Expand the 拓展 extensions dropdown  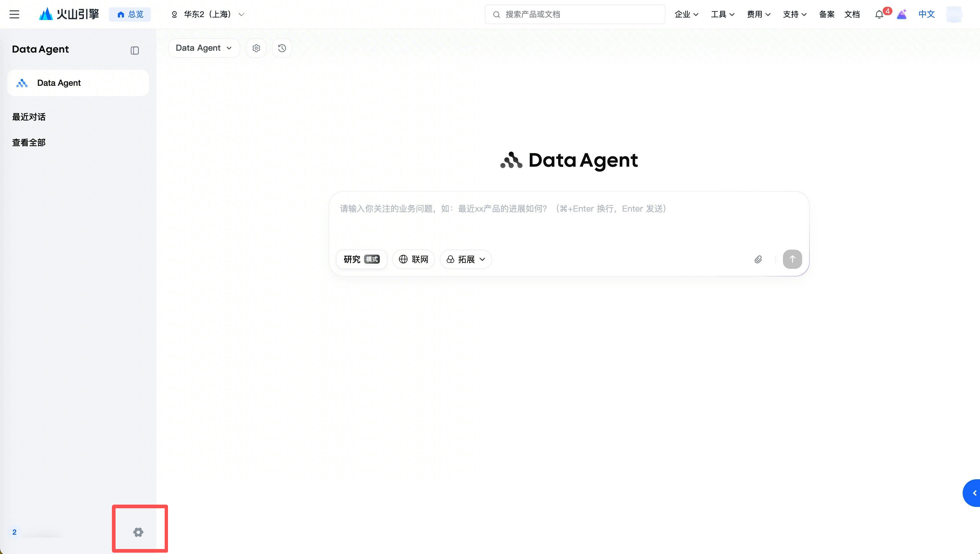[466, 260]
